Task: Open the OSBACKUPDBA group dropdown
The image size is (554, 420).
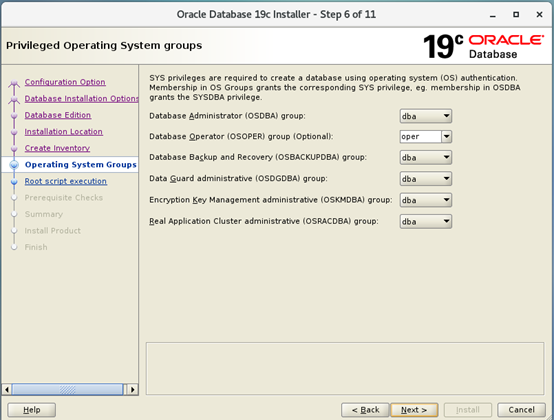Action: (x=425, y=158)
